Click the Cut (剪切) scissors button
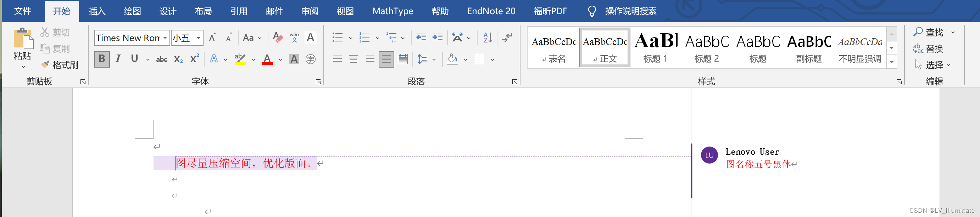Screen dimensions: 980x217 click(55, 32)
